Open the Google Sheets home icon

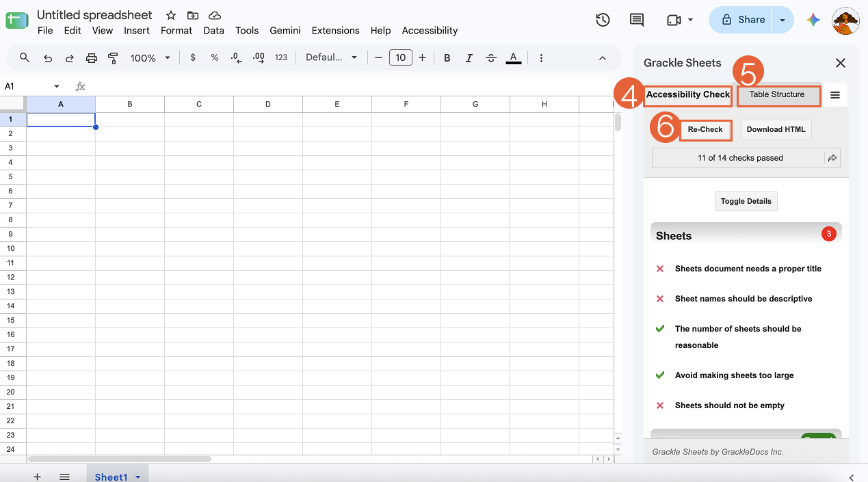point(16,21)
